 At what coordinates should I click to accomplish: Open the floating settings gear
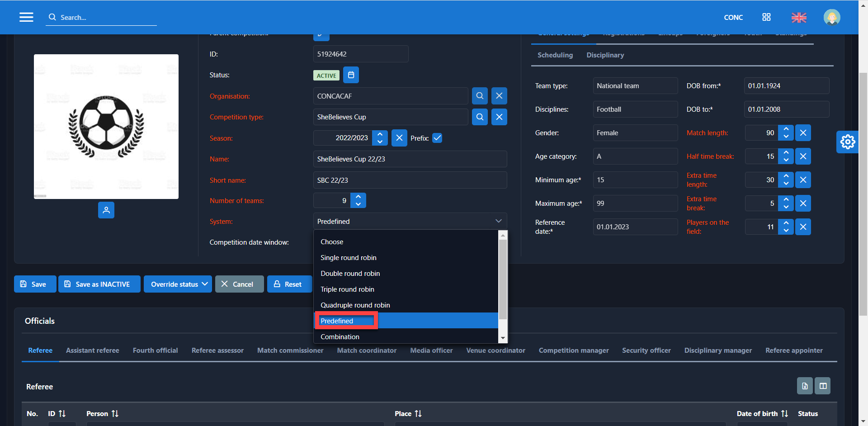pos(847,142)
